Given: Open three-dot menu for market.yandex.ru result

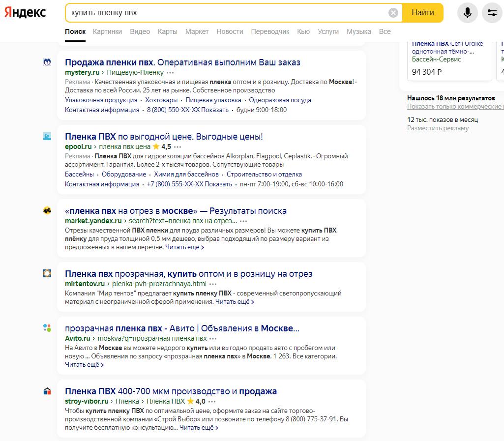Looking at the screenshot, I should click(x=243, y=221).
